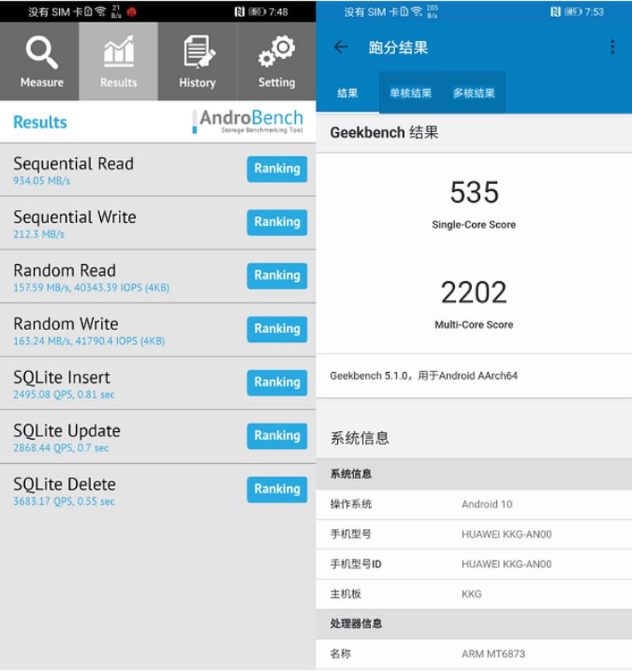Select the Results tab in AndroBench

pos(119,61)
